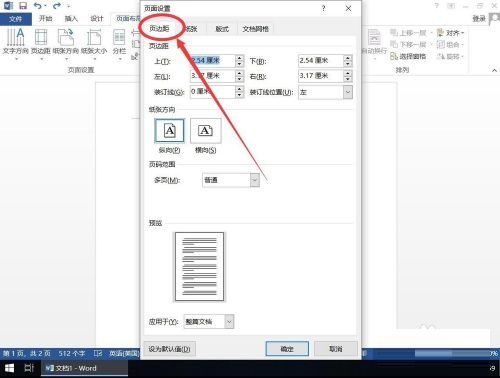The image size is (500, 378).
Task: Switch to the 版式 tab in dialog
Action: click(x=222, y=29)
